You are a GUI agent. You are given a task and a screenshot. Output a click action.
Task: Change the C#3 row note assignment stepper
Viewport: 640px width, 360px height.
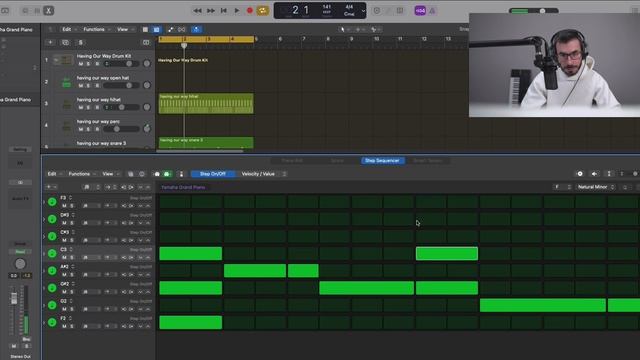click(x=73, y=232)
